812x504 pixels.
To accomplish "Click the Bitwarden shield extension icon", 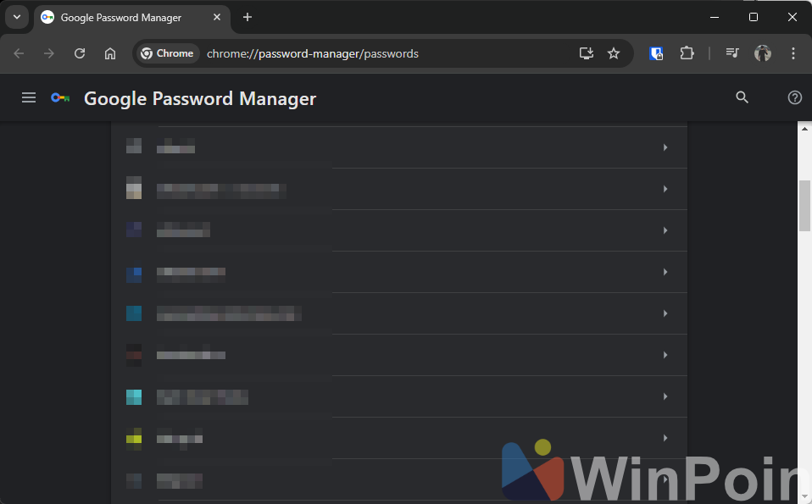I will [656, 53].
